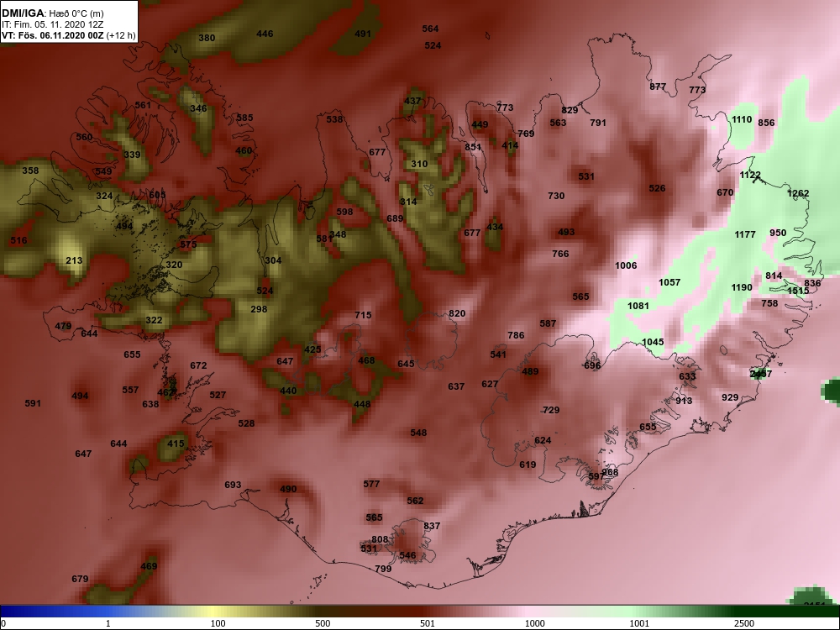This screenshot has height=630, width=840.
Task: Click the '1001' legend label
Action: (639, 623)
